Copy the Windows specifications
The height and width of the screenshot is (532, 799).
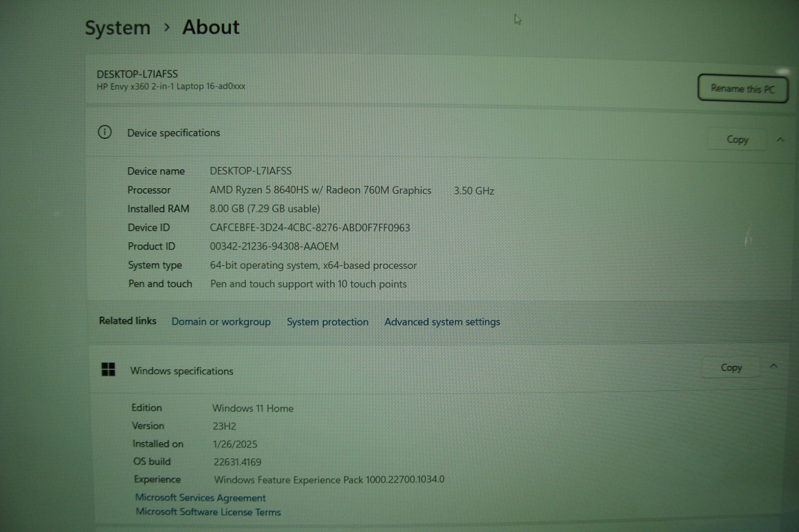click(x=731, y=367)
